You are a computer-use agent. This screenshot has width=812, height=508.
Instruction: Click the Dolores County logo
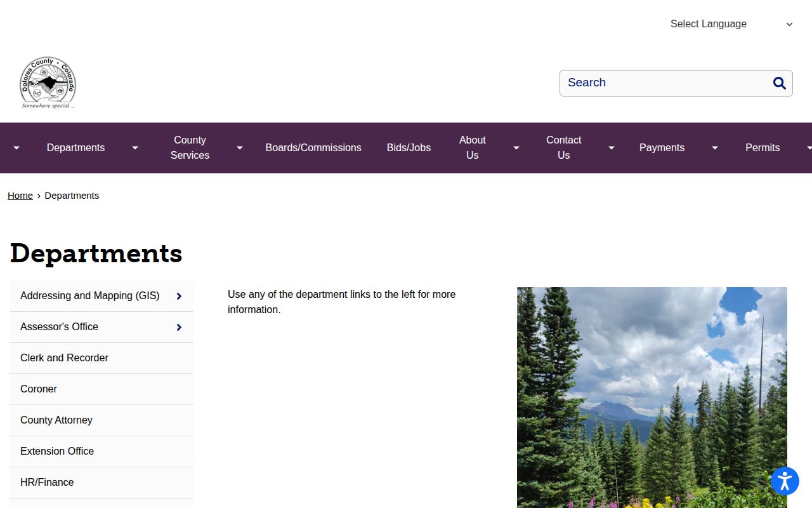coord(48,83)
